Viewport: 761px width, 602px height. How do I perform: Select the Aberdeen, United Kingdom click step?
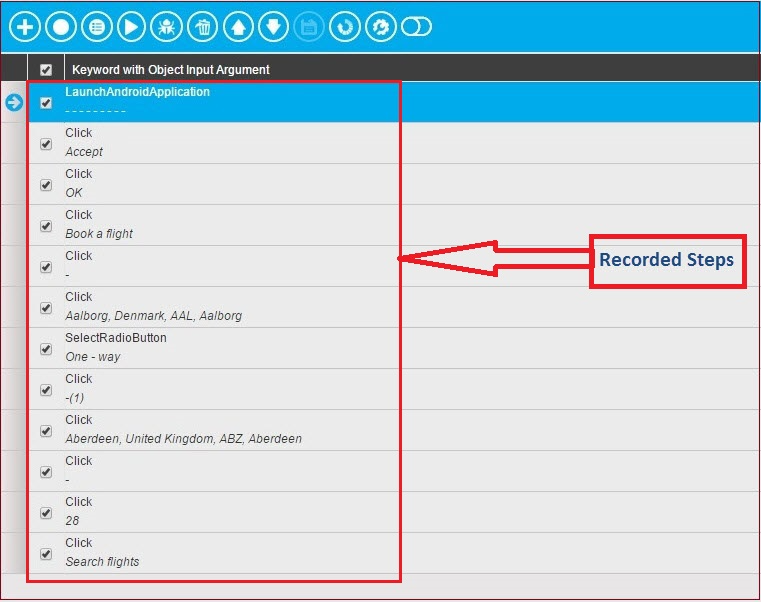[x=214, y=430]
